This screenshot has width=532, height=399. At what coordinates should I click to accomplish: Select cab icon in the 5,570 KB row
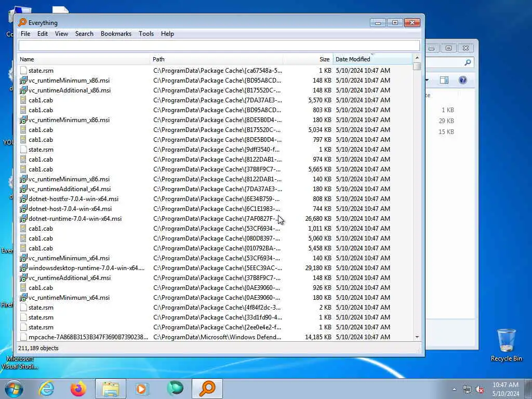(23, 100)
